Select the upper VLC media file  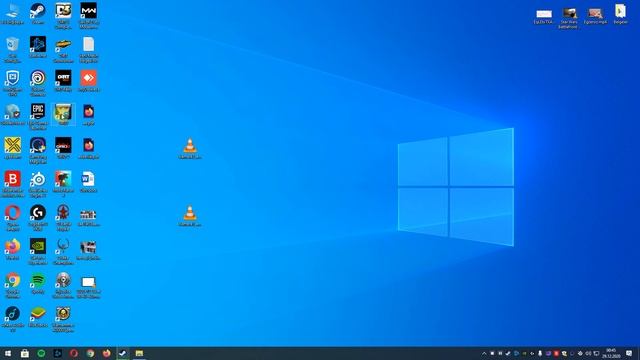coord(190,148)
